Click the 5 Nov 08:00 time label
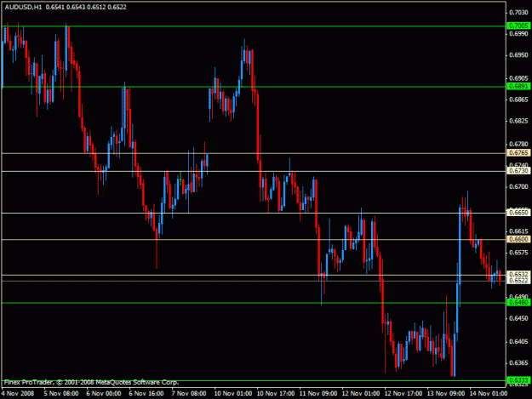The image size is (532, 399). tap(61, 393)
